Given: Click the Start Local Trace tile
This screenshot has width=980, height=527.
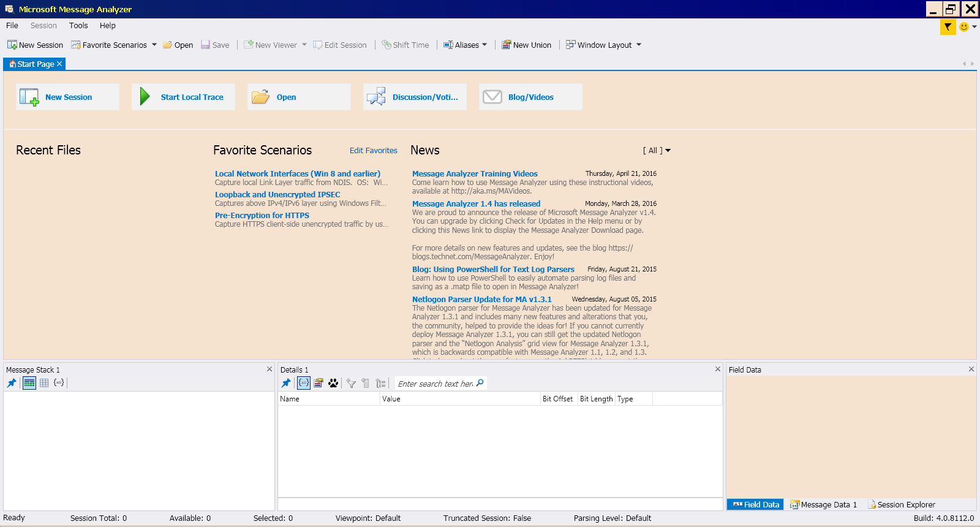Looking at the screenshot, I should [x=183, y=97].
